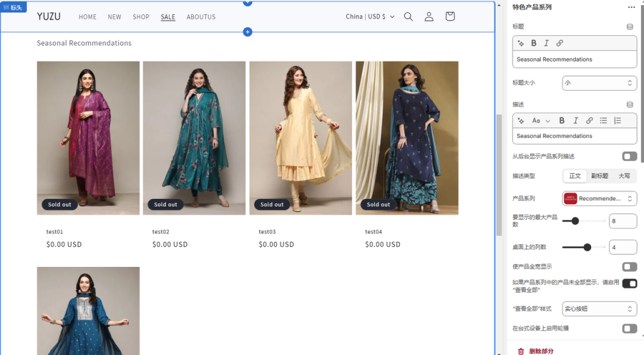This screenshot has width=644, height=355.
Task: Connect dynamic source for title field
Action: pos(630,26)
